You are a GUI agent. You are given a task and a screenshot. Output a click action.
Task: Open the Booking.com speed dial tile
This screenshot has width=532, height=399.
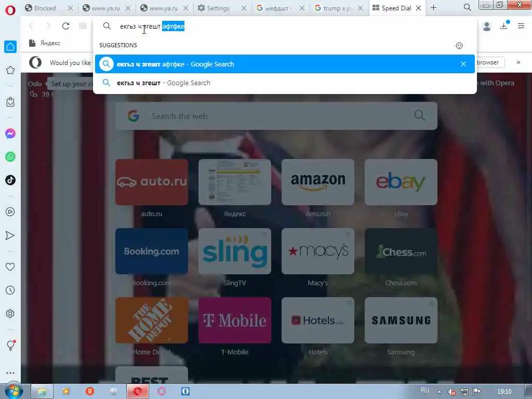(152, 251)
